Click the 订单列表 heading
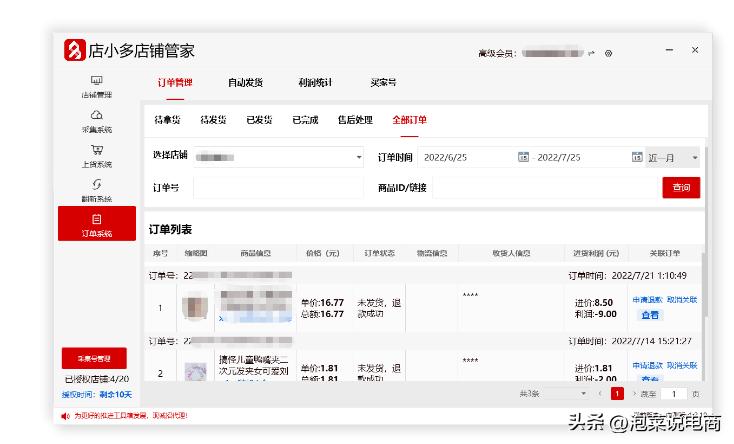Screen dimensions: 734x444 170,229
